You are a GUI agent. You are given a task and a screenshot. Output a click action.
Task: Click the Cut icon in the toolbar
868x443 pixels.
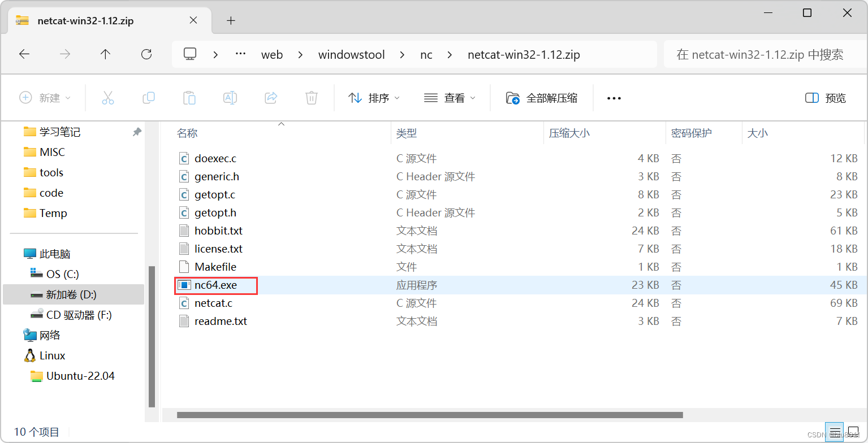pos(108,97)
